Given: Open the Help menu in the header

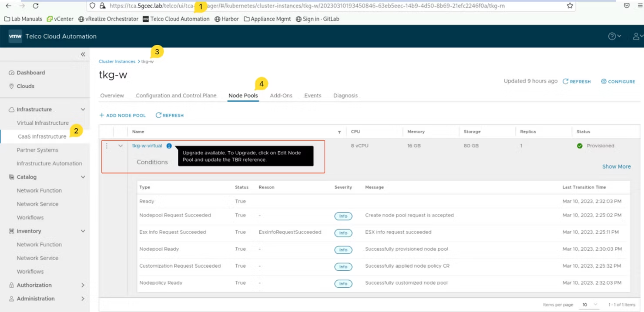Looking at the screenshot, I should [x=612, y=36].
